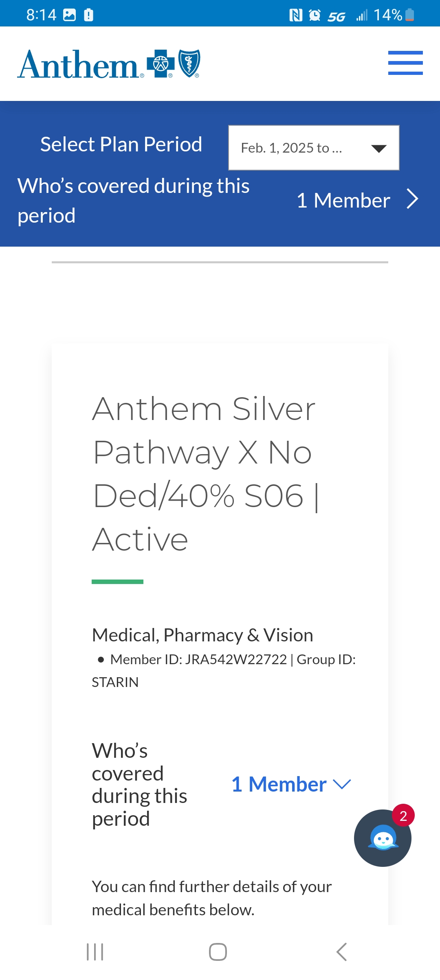The width and height of the screenshot is (440, 980).
Task: Tap the Blue Shield emblem icon
Action: point(189,63)
